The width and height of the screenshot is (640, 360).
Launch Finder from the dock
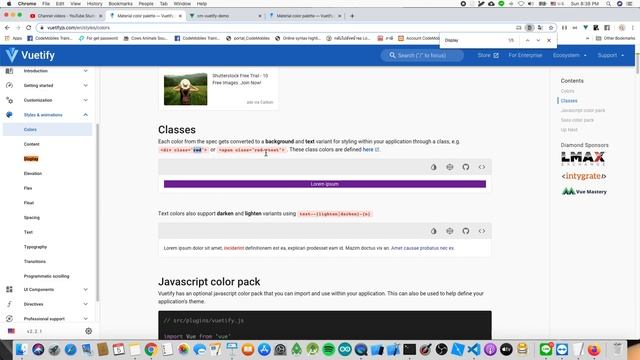pos(21,349)
